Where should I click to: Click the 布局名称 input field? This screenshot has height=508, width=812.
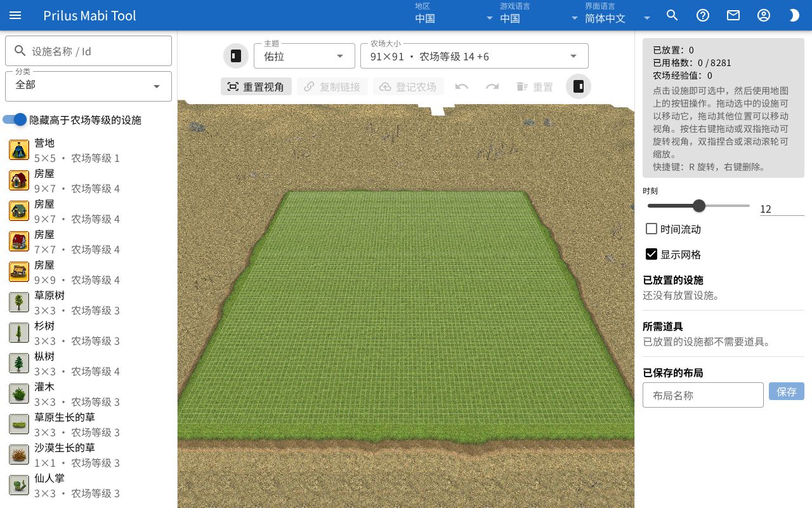(x=703, y=395)
